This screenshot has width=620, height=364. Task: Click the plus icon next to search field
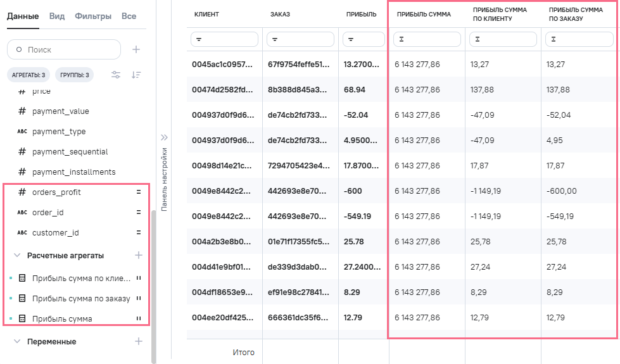136,49
